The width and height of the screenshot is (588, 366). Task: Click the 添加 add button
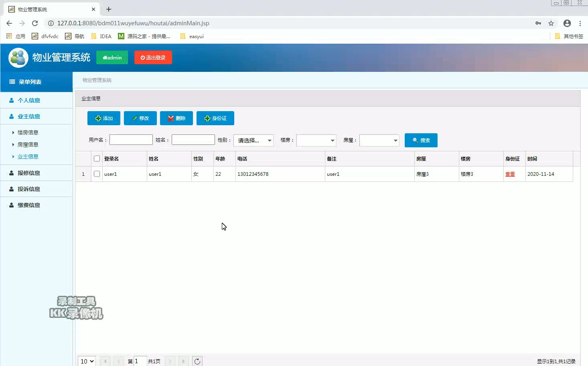(x=104, y=118)
